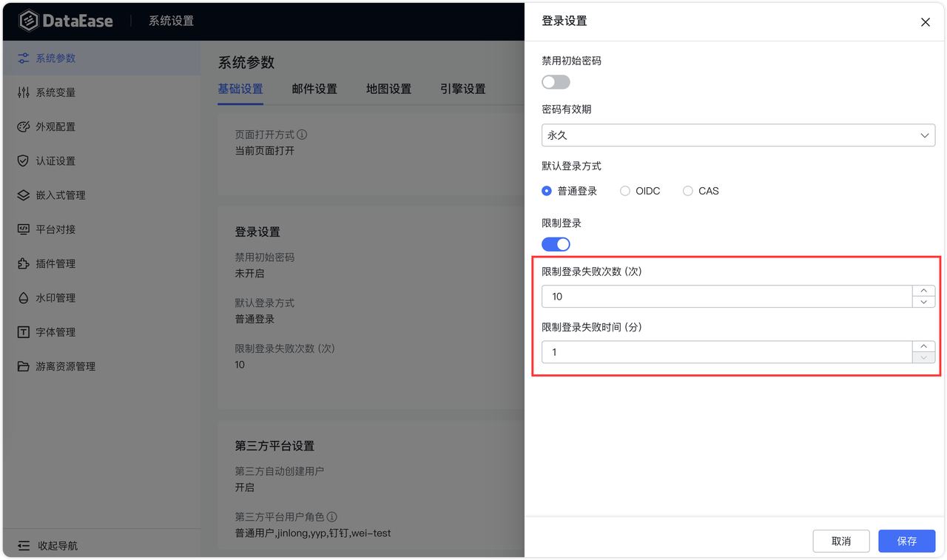Open the 嵌入式管理 sidebar section
The width and height of the screenshot is (947, 560).
(x=51, y=195)
